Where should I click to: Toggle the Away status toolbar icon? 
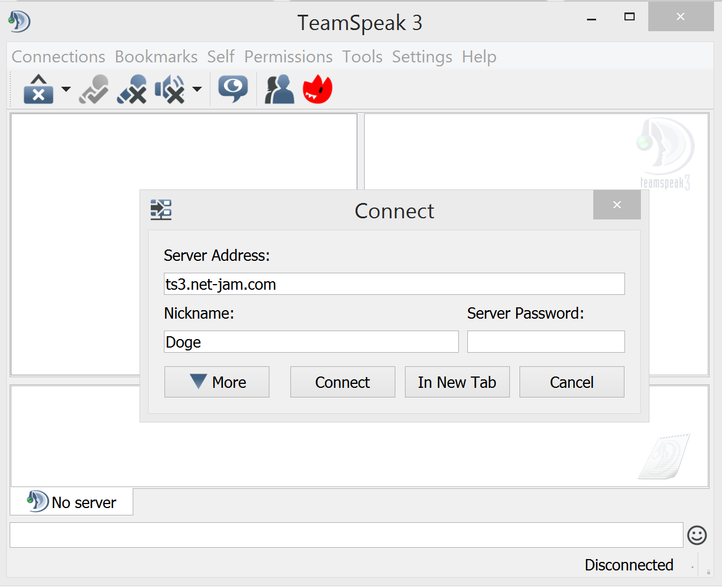click(94, 89)
